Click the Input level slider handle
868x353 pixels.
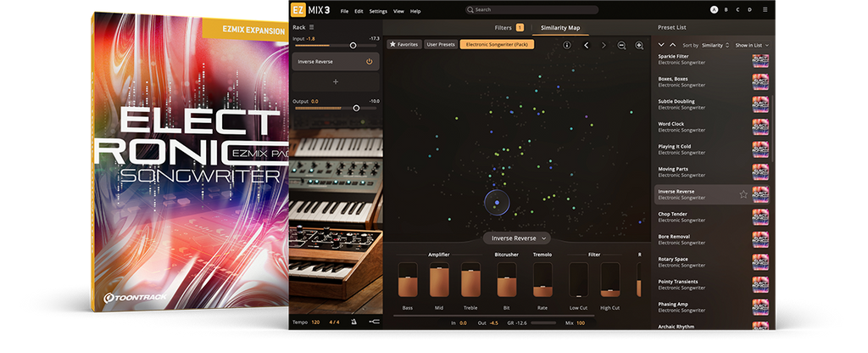tap(353, 46)
